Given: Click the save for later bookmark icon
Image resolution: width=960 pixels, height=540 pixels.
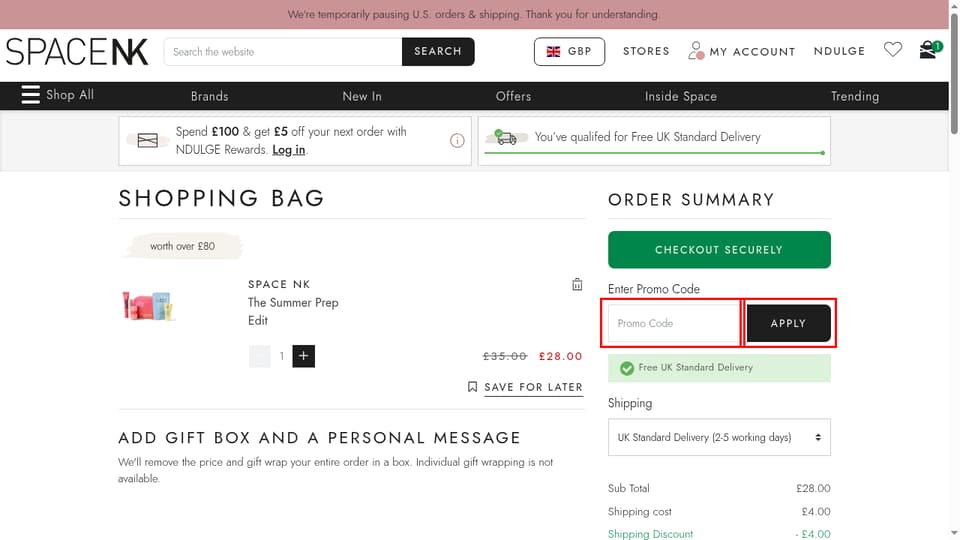Looking at the screenshot, I should (x=472, y=387).
